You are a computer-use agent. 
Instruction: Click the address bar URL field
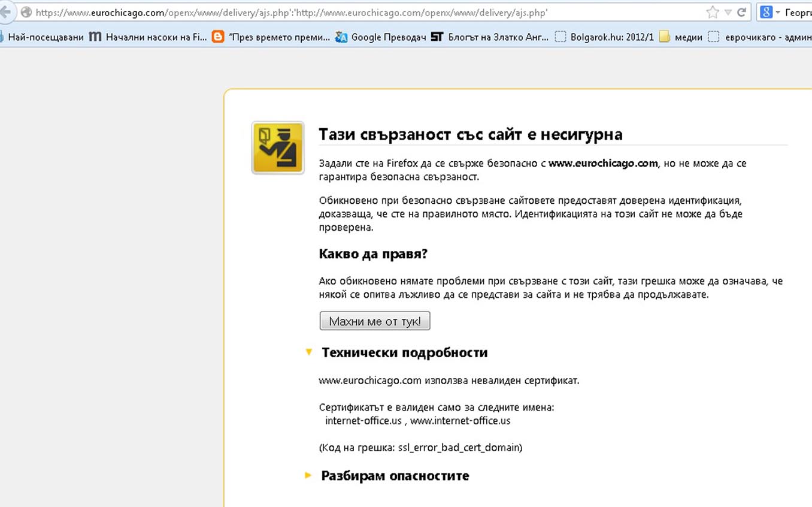359,12
